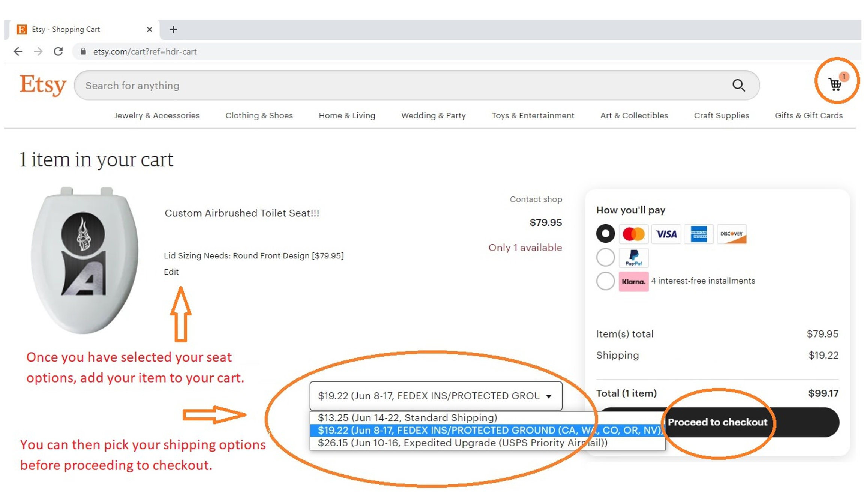Viewport: 864px width, 504px height.
Task: Click Proceed to checkout button
Action: click(x=717, y=422)
